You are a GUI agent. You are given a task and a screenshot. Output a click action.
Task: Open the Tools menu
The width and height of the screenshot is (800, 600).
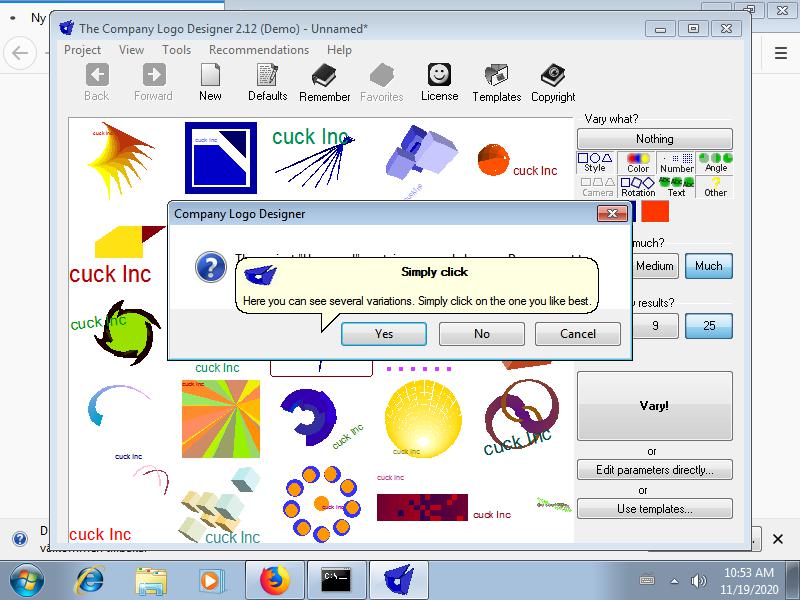(177, 50)
